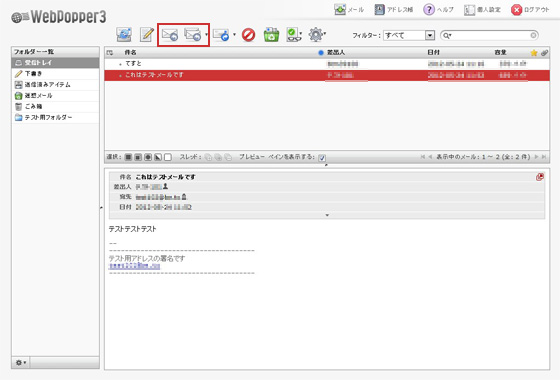Open the ヘルプ tab

pos(438,10)
